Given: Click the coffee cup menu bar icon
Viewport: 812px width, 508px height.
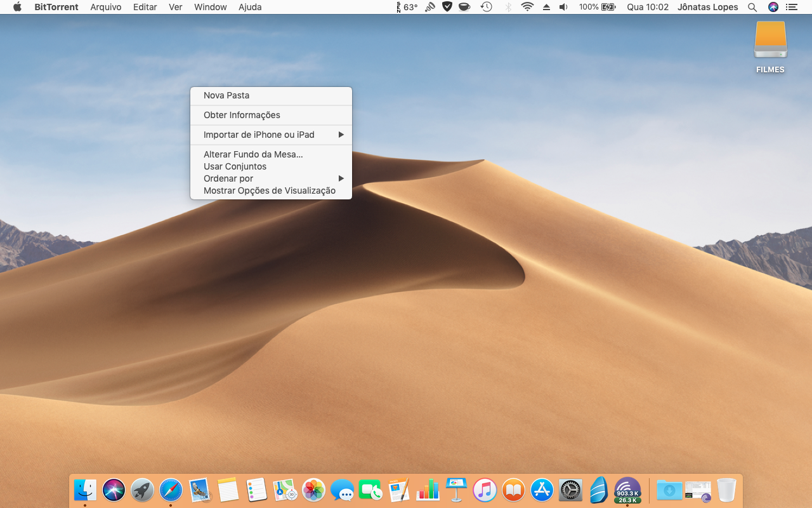Looking at the screenshot, I should coord(464,7).
